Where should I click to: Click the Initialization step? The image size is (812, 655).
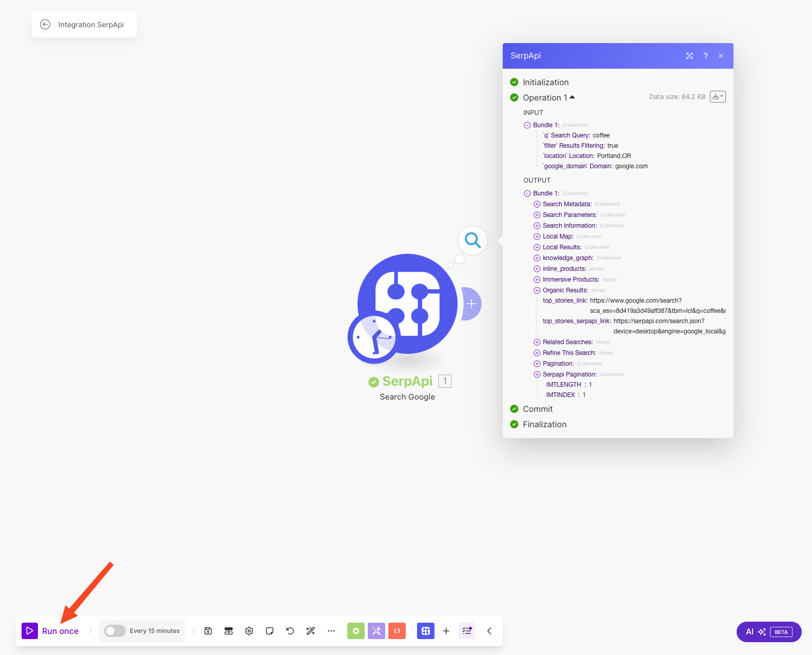546,82
